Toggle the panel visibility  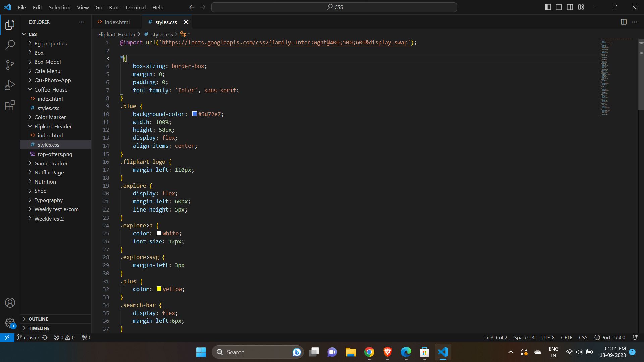(x=559, y=7)
